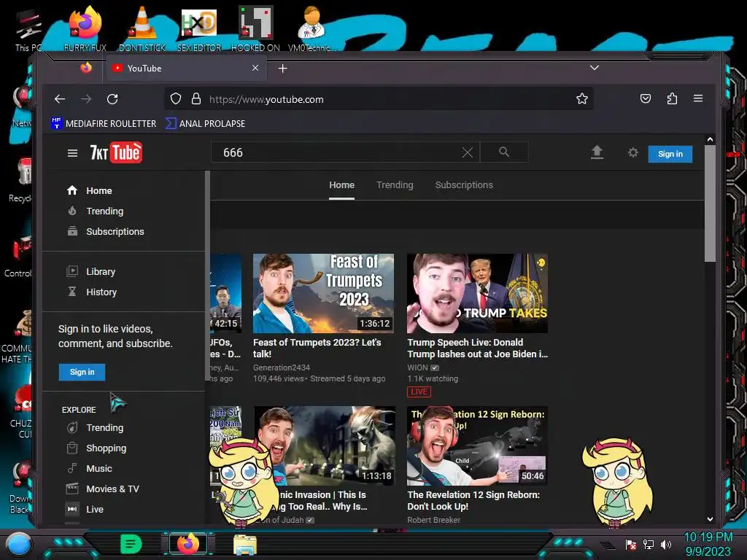Screen dimensions: 747x560
Task: Click the WION channel name
Action: pyautogui.click(x=417, y=367)
